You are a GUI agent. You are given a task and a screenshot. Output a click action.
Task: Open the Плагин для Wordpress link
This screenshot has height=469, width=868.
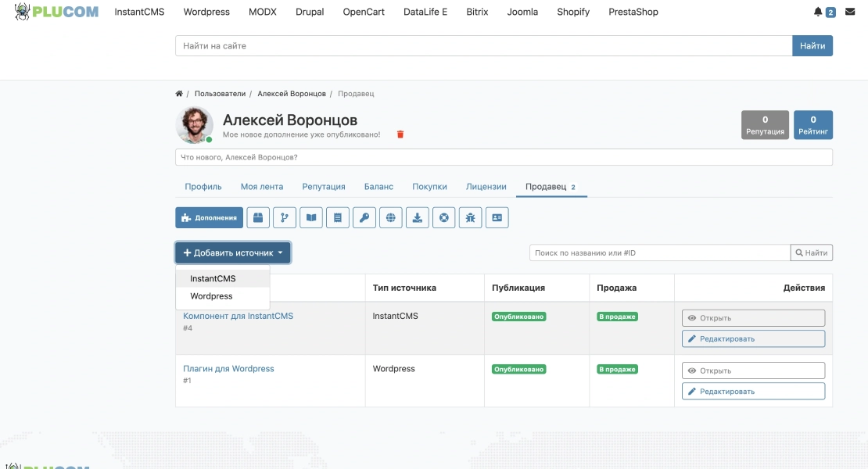(228, 368)
